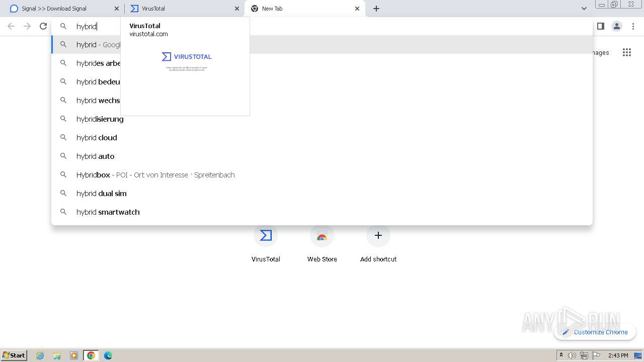Close the VirusTotal tab
Viewport: 644px width, 362px height.
(237, 9)
